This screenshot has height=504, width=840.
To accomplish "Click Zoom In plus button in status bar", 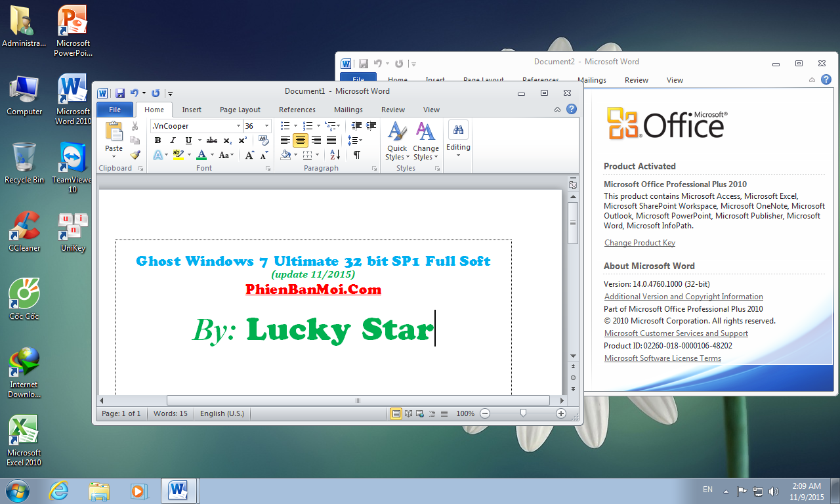I will [560, 413].
